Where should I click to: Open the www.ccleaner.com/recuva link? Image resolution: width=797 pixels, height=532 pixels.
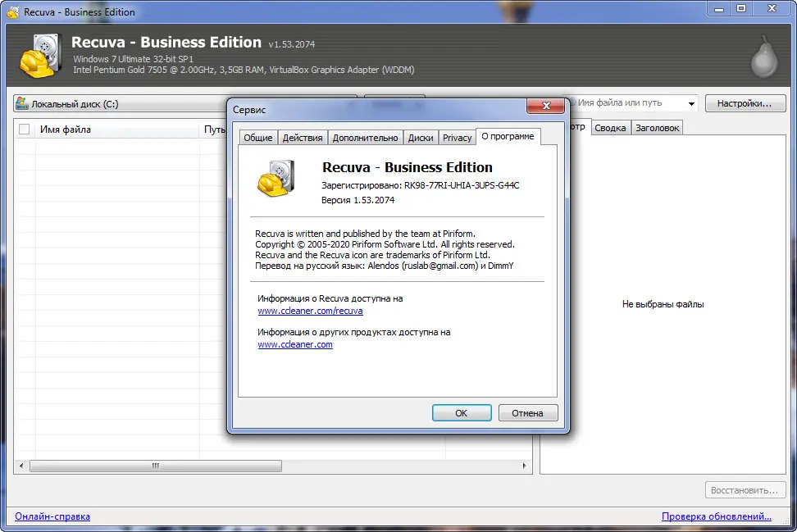pyautogui.click(x=310, y=311)
